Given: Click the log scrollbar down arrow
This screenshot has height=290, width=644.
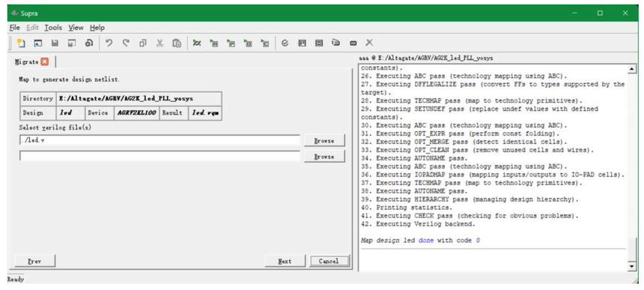Looking at the screenshot, I should 632,267.
